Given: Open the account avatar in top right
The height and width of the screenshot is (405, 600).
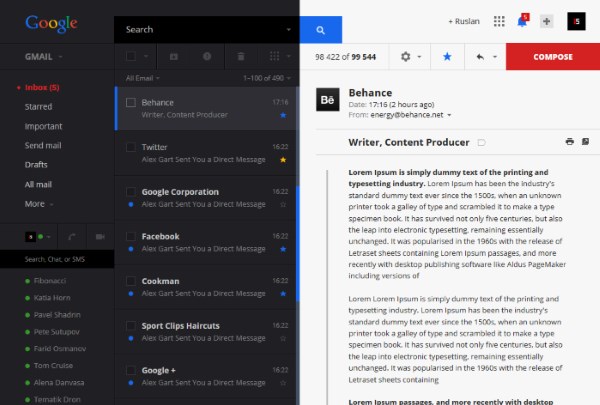Looking at the screenshot, I should point(576,21).
